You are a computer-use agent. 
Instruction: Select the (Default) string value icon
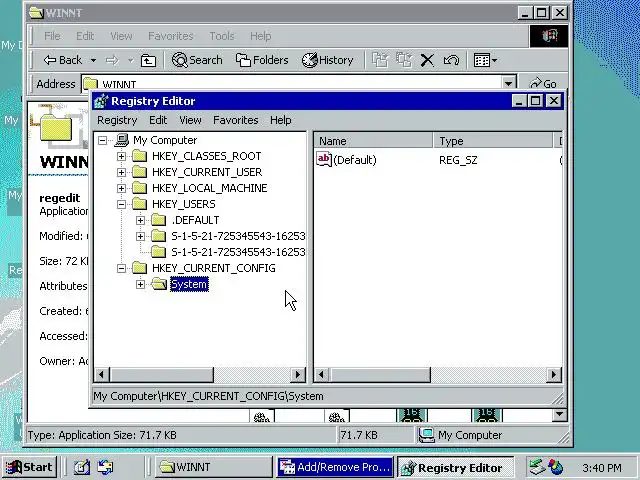tap(324, 159)
